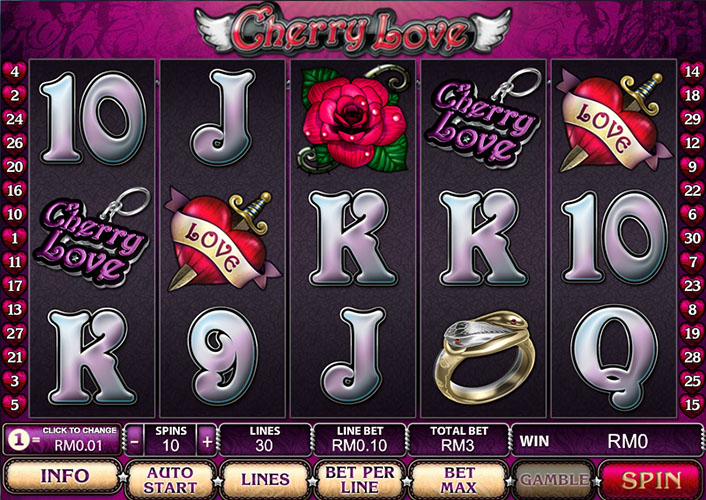The image size is (706, 500).
Task: Click payline heart number 1
Action: [x=14, y=238]
